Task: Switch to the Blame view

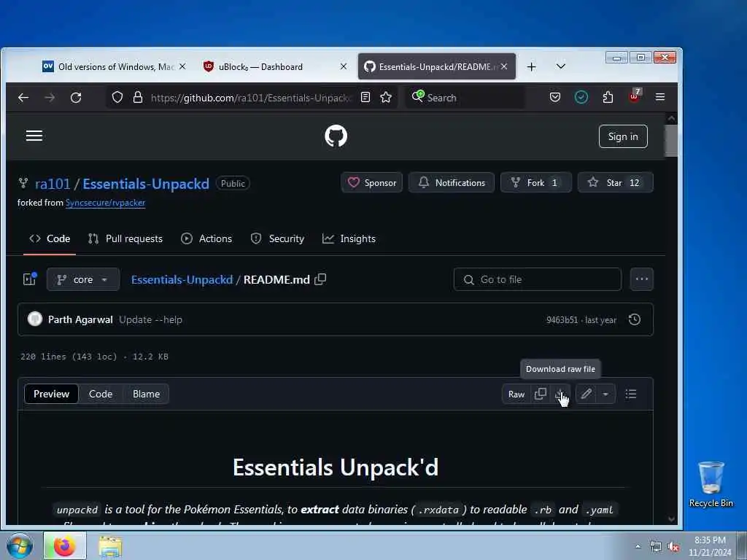Action: click(x=146, y=394)
